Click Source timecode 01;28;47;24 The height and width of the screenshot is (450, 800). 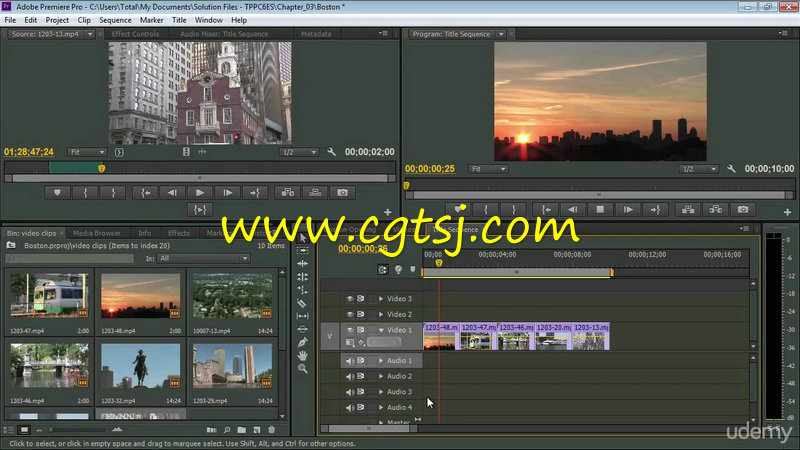(29, 152)
